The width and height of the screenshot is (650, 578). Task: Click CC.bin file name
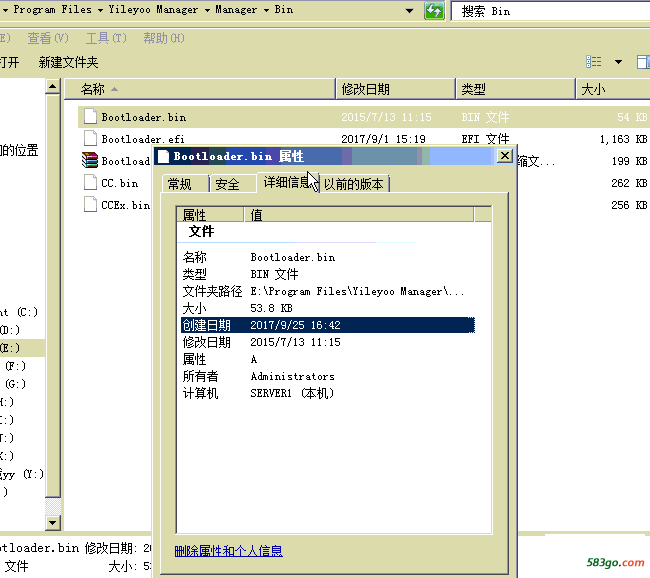[120, 183]
